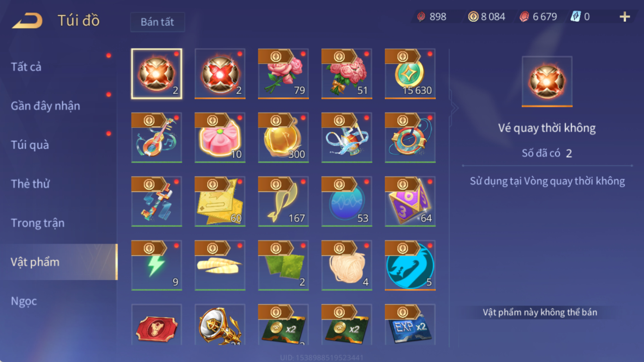Choose the gold coin item showing 15 630
Viewport: 644px width, 362px height.
pyautogui.click(x=410, y=74)
